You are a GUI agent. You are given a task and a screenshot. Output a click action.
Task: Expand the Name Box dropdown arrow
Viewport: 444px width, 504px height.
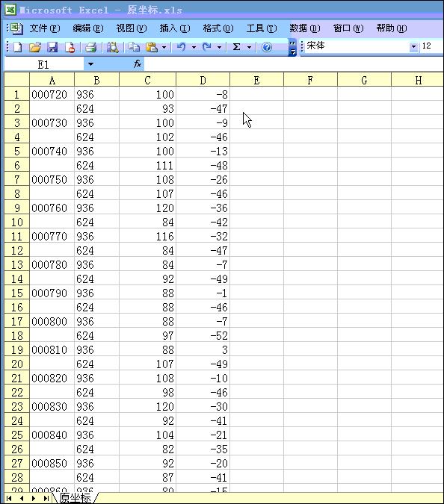[x=90, y=64]
